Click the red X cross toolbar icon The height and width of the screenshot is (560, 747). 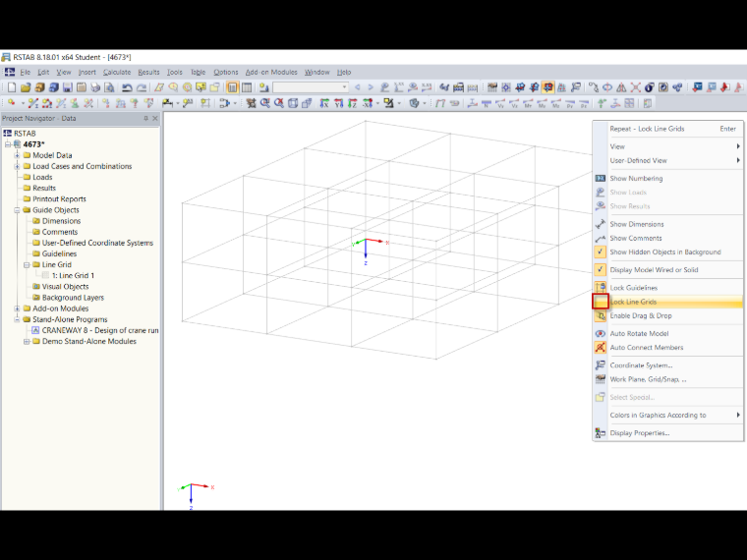636,87
